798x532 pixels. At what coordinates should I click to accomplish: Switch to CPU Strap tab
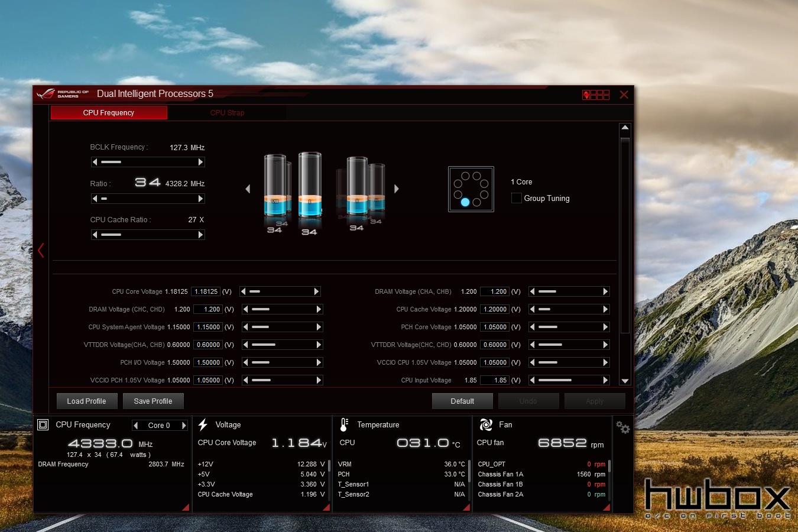[x=227, y=112]
